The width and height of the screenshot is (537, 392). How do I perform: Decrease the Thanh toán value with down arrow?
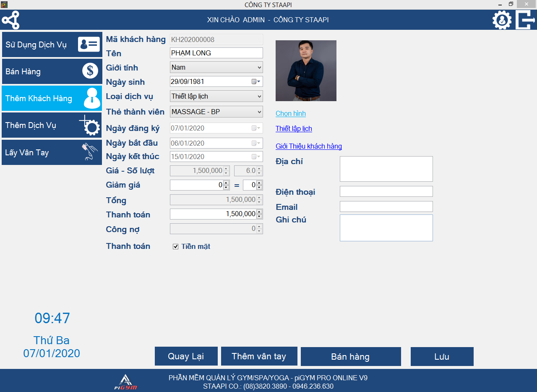[259, 216]
